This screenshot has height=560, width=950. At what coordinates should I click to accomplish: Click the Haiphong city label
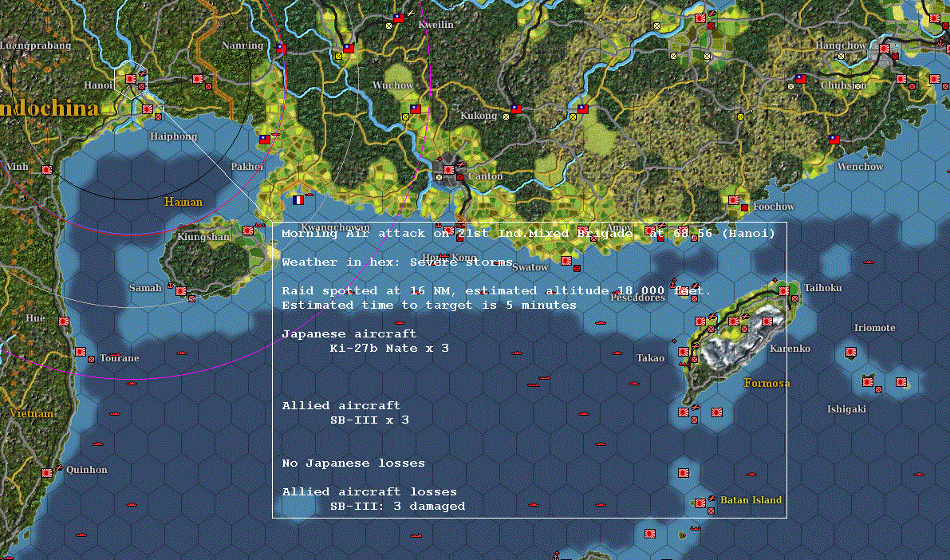point(174,136)
